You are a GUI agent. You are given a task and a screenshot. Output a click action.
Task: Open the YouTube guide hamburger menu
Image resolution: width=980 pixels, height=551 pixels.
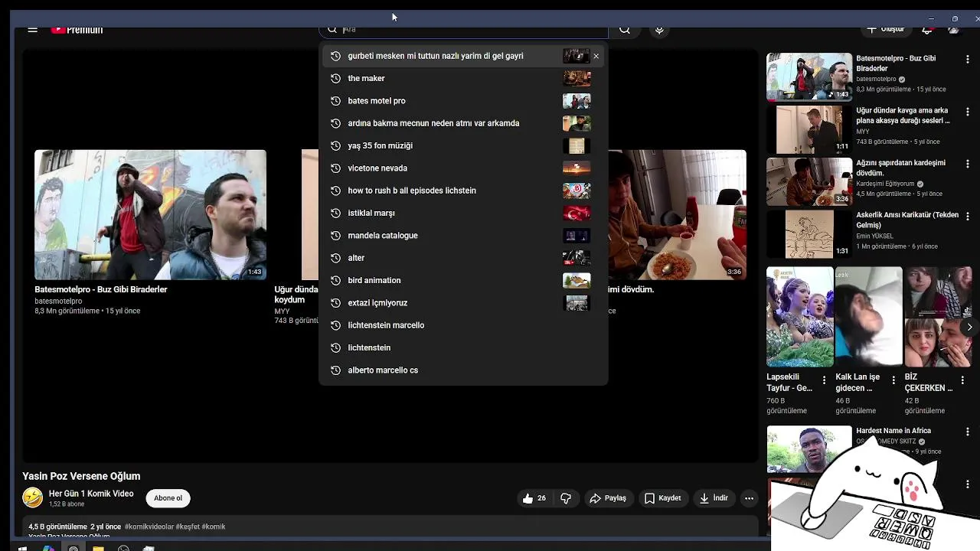(x=32, y=30)
